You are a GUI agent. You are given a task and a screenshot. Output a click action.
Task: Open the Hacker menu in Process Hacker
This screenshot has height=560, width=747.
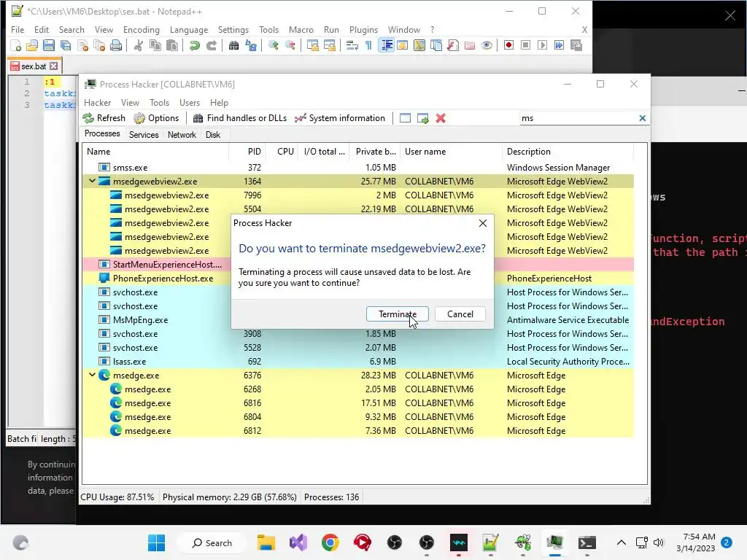97,103
